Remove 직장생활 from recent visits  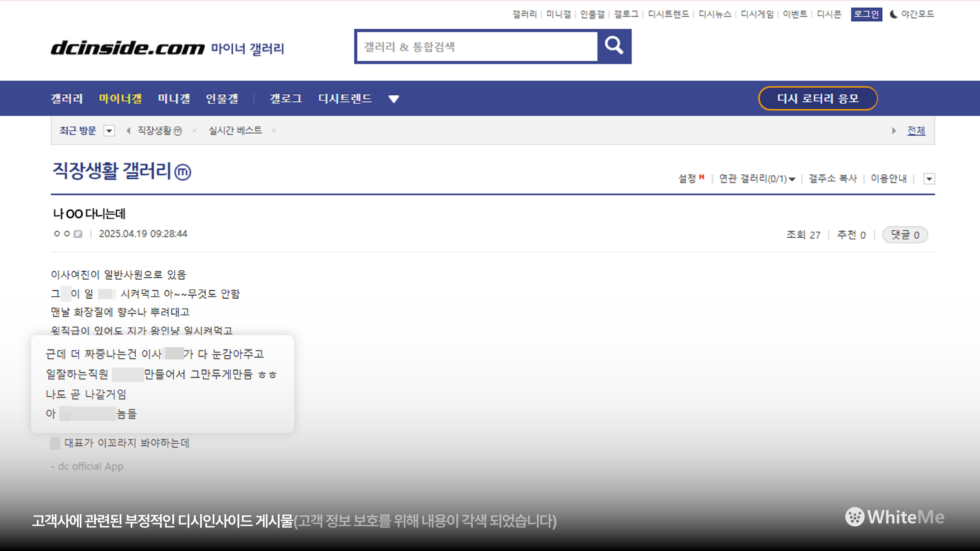pos(194,131)
